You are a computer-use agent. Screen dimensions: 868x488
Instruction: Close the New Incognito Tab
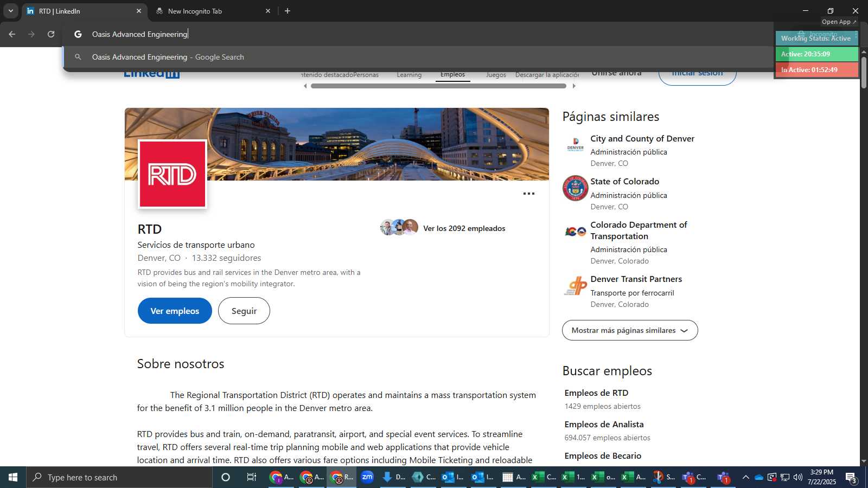coord(267,11)
